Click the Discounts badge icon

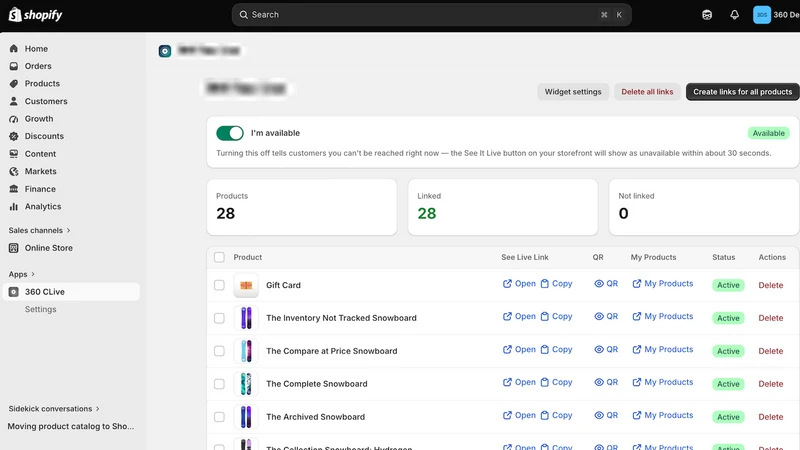pyautogui.click(x=14, y=136)
